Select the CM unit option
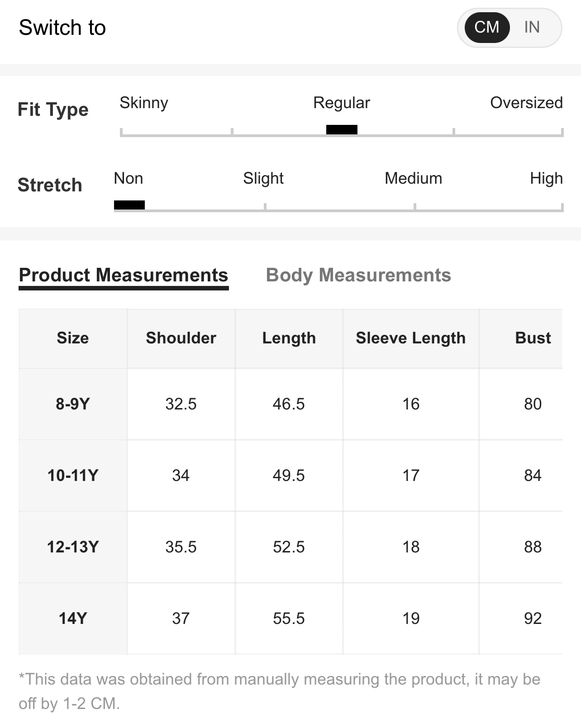 (x=487, y=28)
